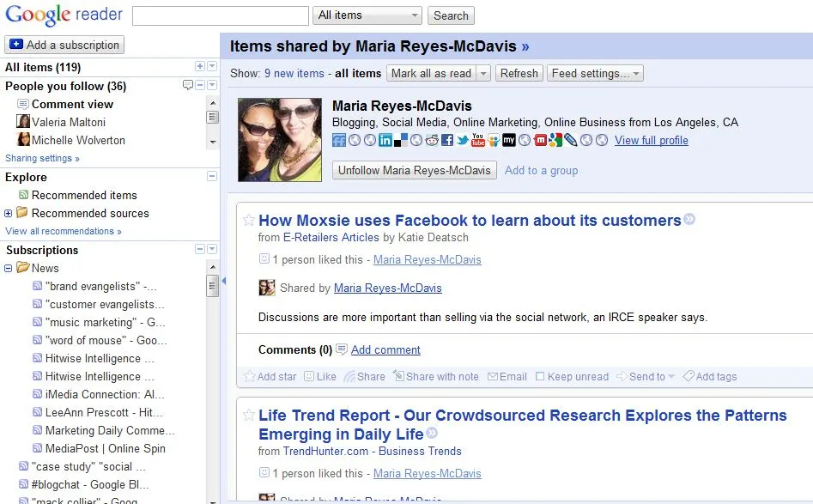The image size is (813, 504).
Task: Open Recommended items
Action: click(84, 195)
